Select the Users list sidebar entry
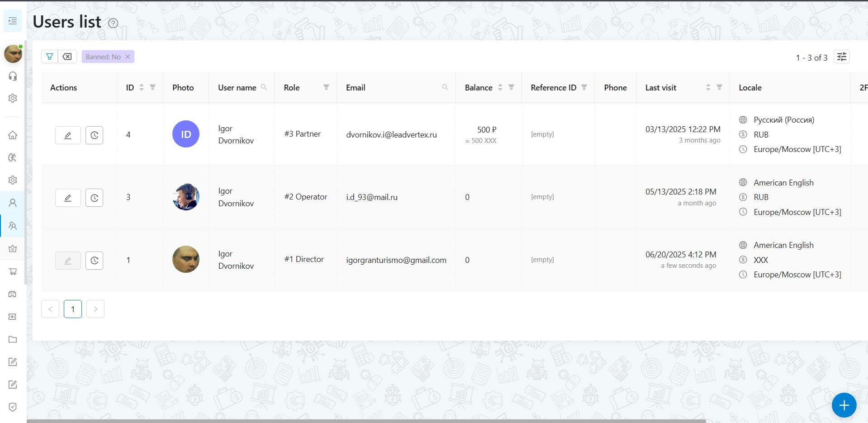The width and height of the screenshot is (868, 423). point(13,225)
